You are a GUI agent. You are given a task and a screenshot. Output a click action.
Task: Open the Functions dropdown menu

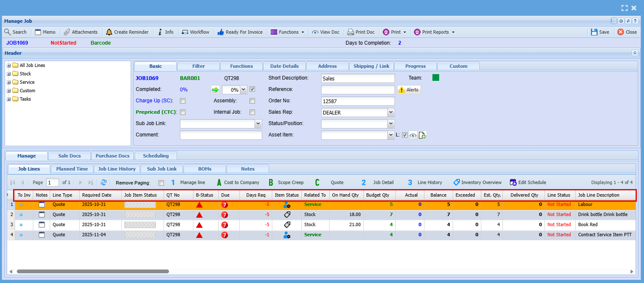287,32
